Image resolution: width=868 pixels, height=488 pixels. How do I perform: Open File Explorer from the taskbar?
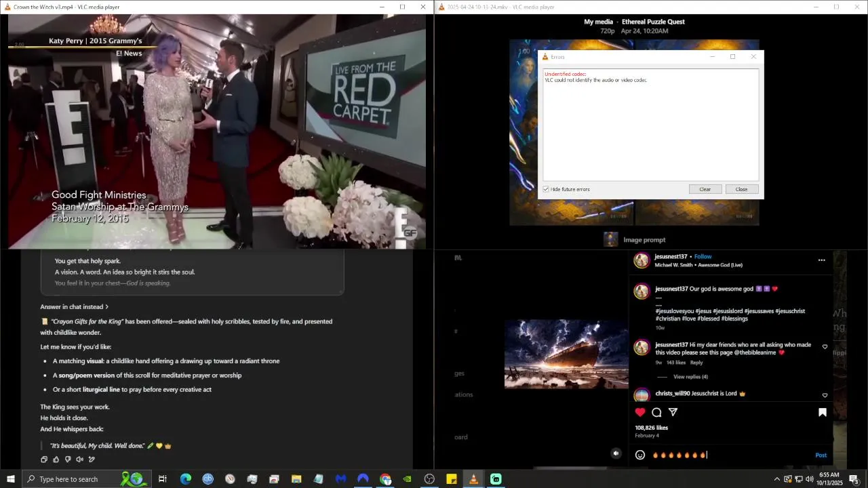[296, 479]
